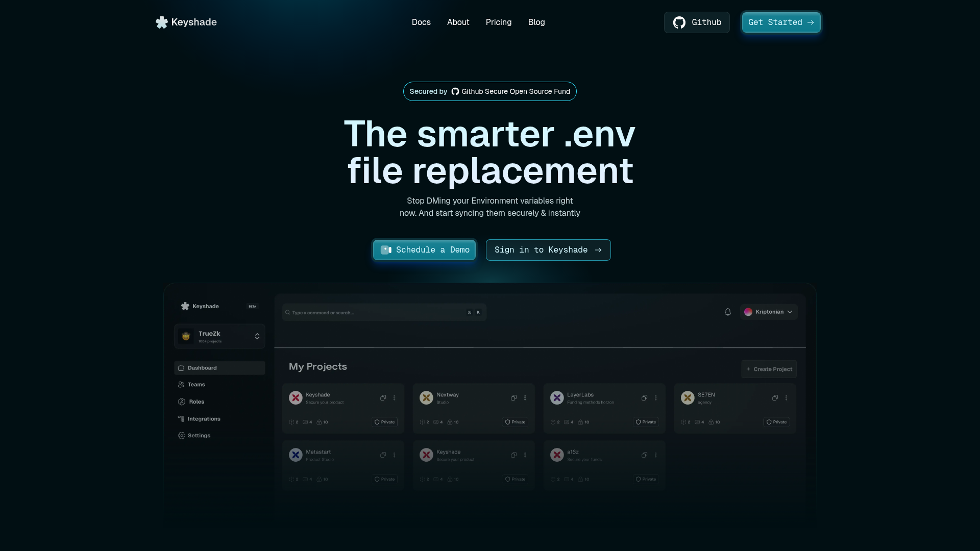Click the command search field
Screen dimensions: 980x551
click(384, 312)
